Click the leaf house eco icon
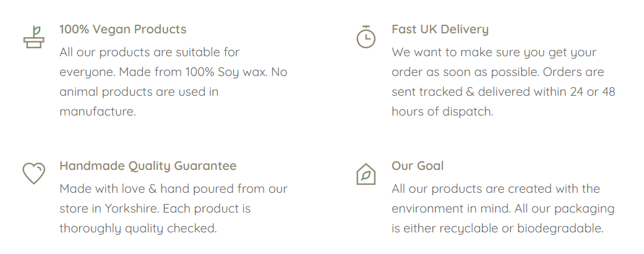Image resolution: width=644 pixels, height=254 pixels. 366,174
